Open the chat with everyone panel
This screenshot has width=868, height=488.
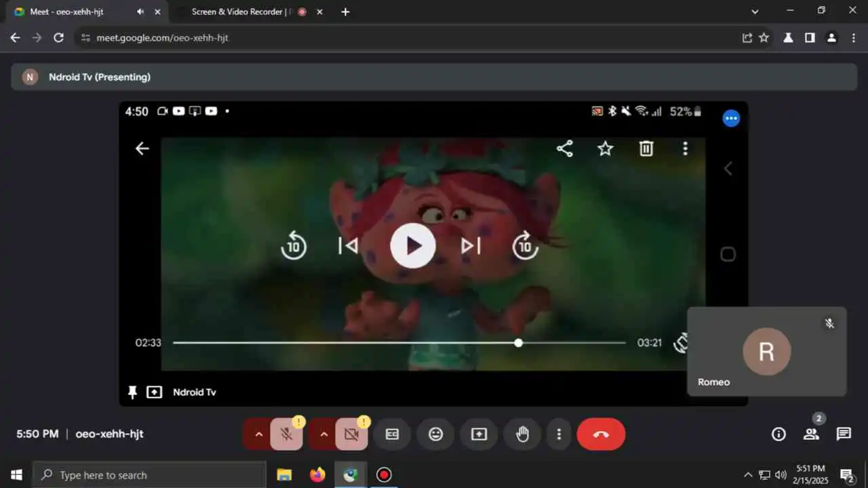pos(844,434)
